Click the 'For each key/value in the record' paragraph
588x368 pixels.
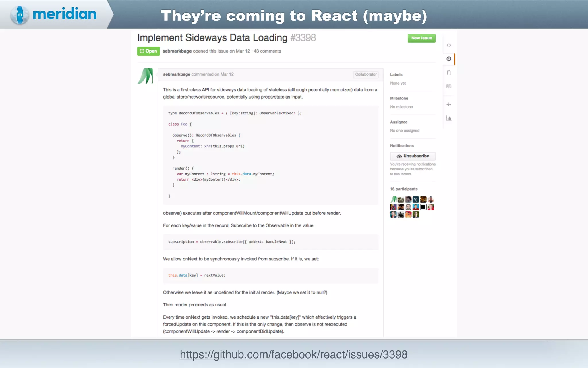point(239,226)
